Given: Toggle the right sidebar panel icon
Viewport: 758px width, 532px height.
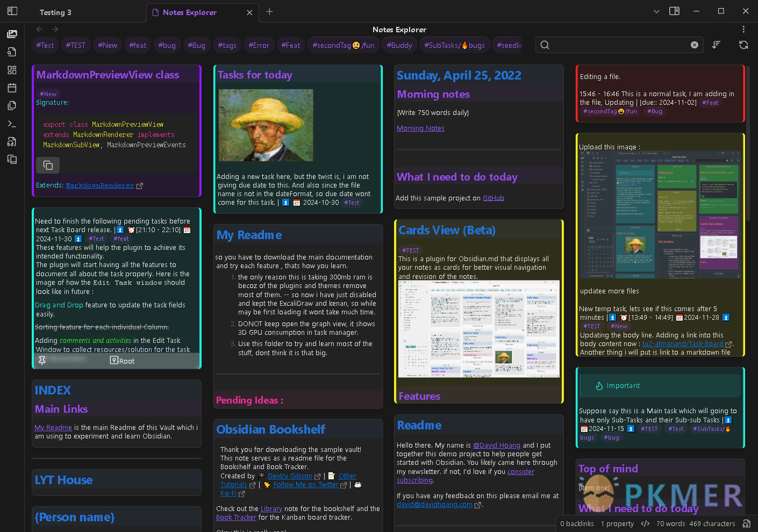Looking at the screenshot, I should click(x=674, y=11).
